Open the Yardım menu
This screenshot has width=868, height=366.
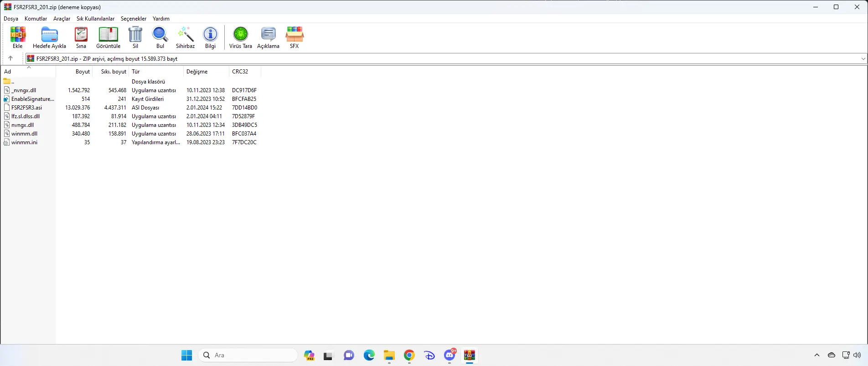pyautogui.click(x=161, y=19)
